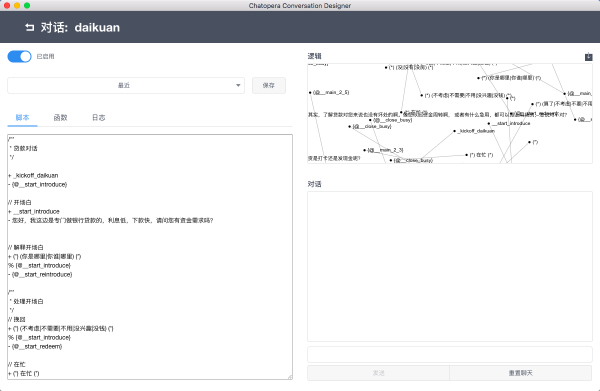The width and height of the screenshot is (600, 391).
Task: Click the script editor resize handle corner
Action: pos(290,377)
